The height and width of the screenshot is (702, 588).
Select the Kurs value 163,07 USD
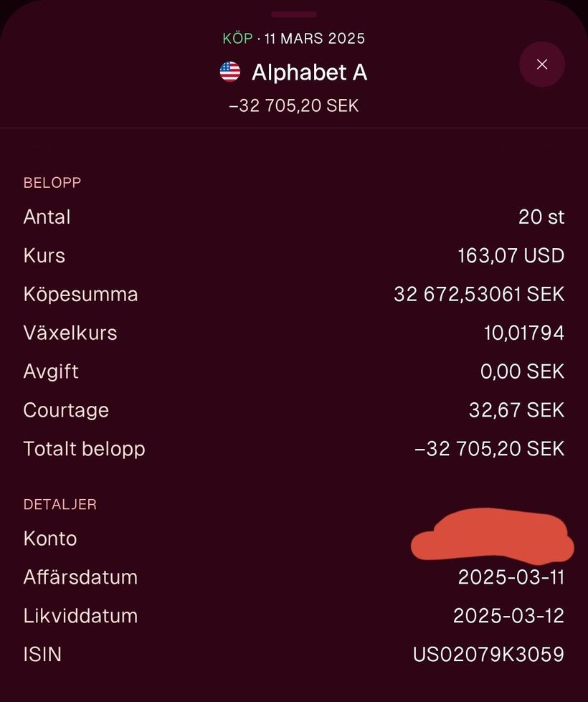pyautogui.click(x=511, y=255)
